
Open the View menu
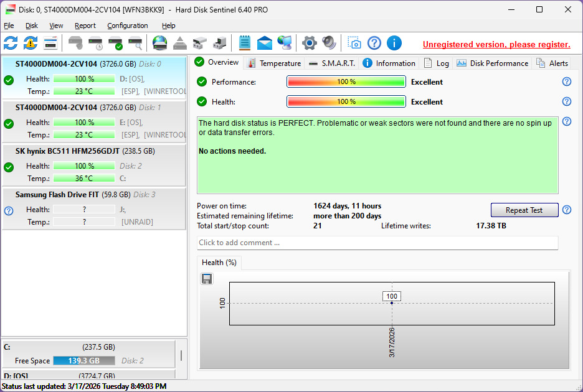click(56, 26)
